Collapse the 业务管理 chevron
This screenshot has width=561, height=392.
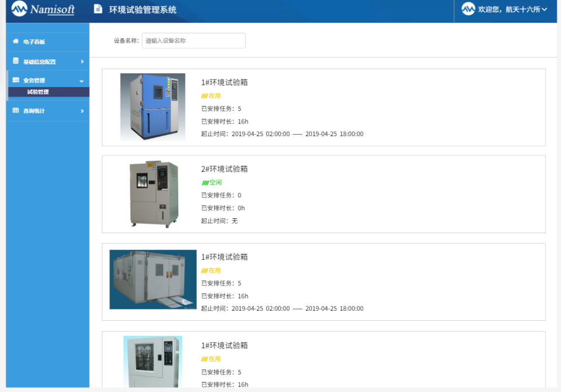point(82,81)
